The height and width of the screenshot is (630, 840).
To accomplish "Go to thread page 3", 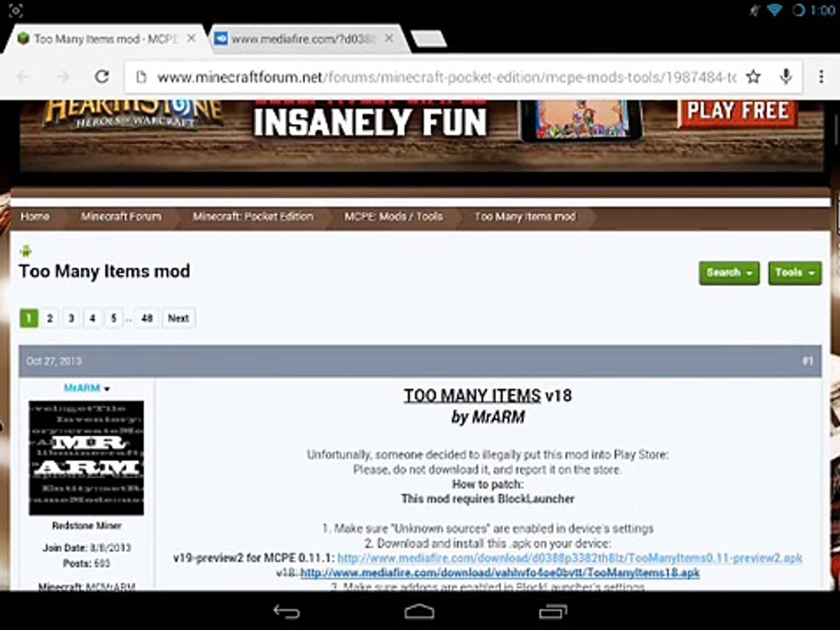I will tap(71, 318).
